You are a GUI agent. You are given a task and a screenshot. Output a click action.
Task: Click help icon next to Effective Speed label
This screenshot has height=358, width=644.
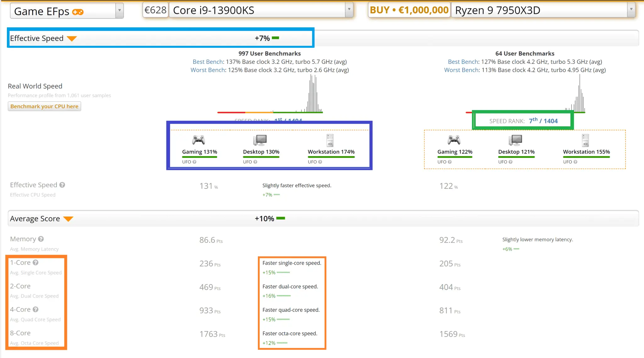click(x=62, y=185)
